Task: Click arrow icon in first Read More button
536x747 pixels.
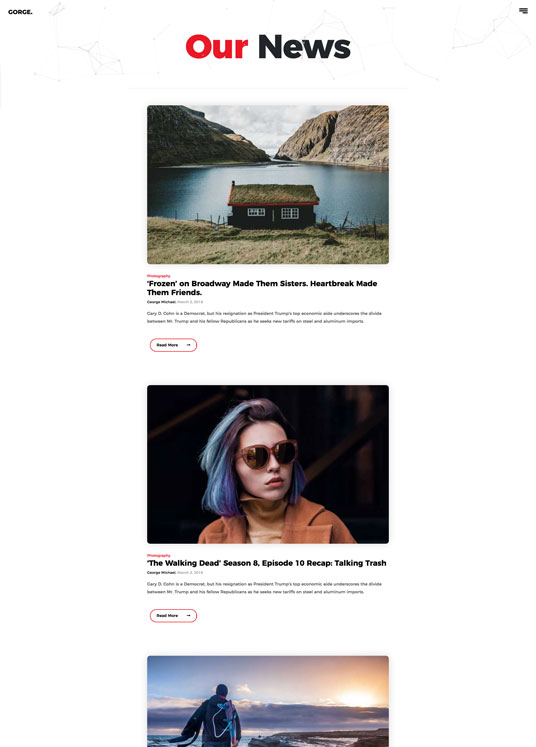Action: [189, 345]
